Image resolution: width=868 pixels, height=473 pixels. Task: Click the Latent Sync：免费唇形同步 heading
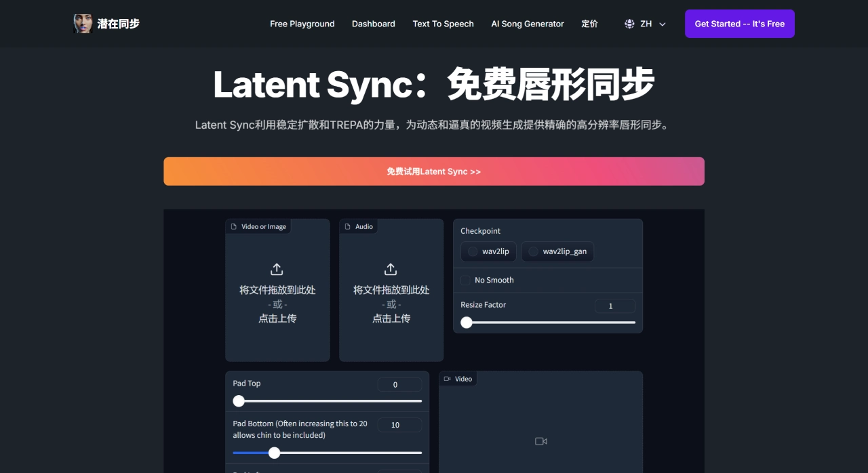click(x=434, y=84)
